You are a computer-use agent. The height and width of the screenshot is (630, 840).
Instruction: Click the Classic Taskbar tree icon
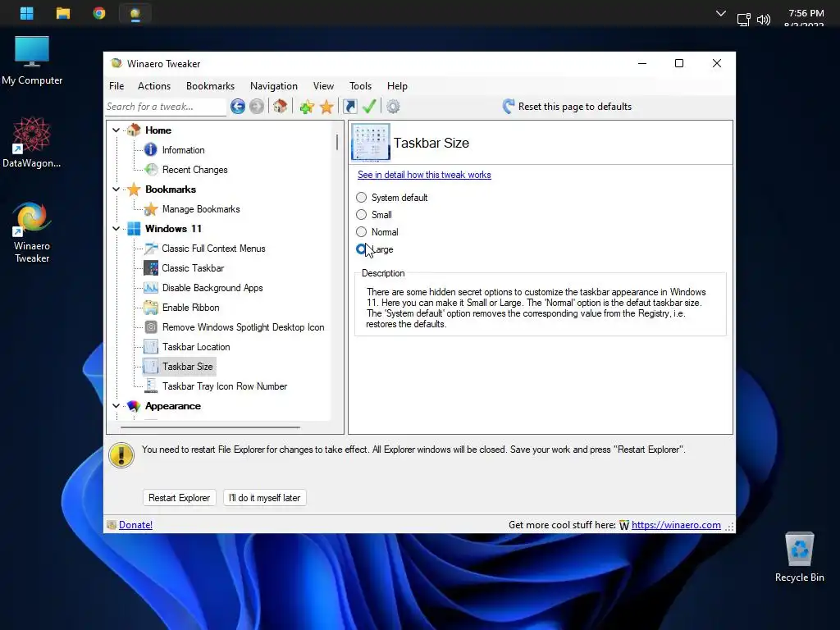click(x=151, y=268)
